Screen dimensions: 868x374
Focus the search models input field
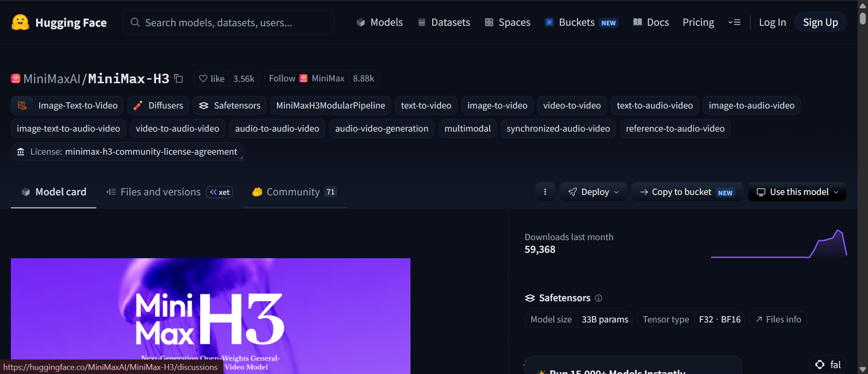(228, 22)
